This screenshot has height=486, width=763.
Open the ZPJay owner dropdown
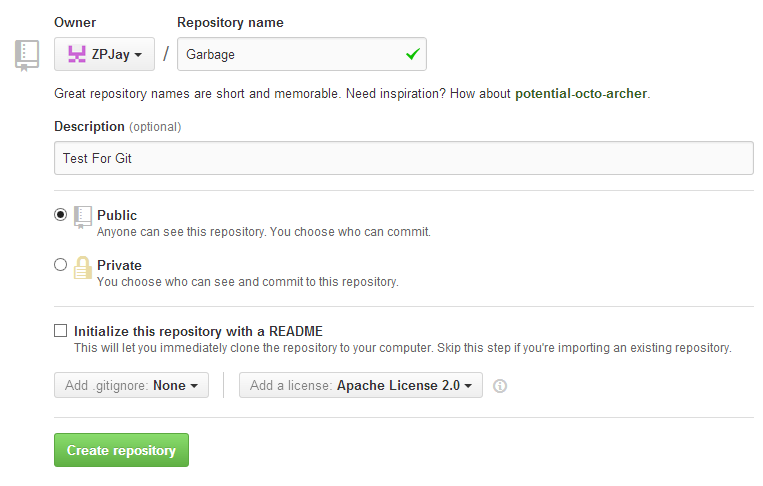[105, 55]
